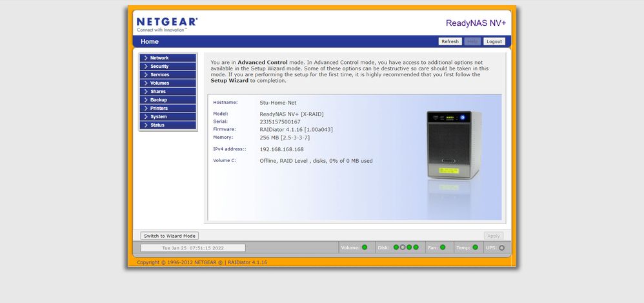Click the date and time field
The image size is (644, 303).
coord(193,248)
